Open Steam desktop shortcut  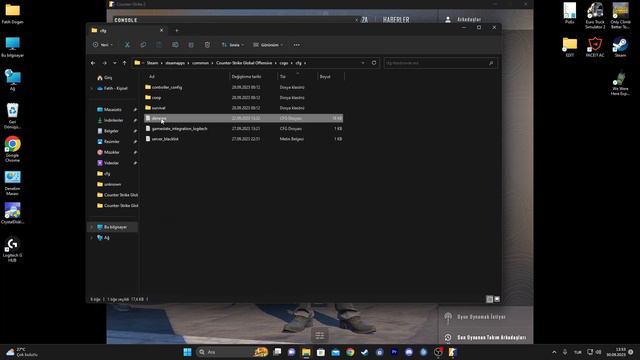click(620, 47)
